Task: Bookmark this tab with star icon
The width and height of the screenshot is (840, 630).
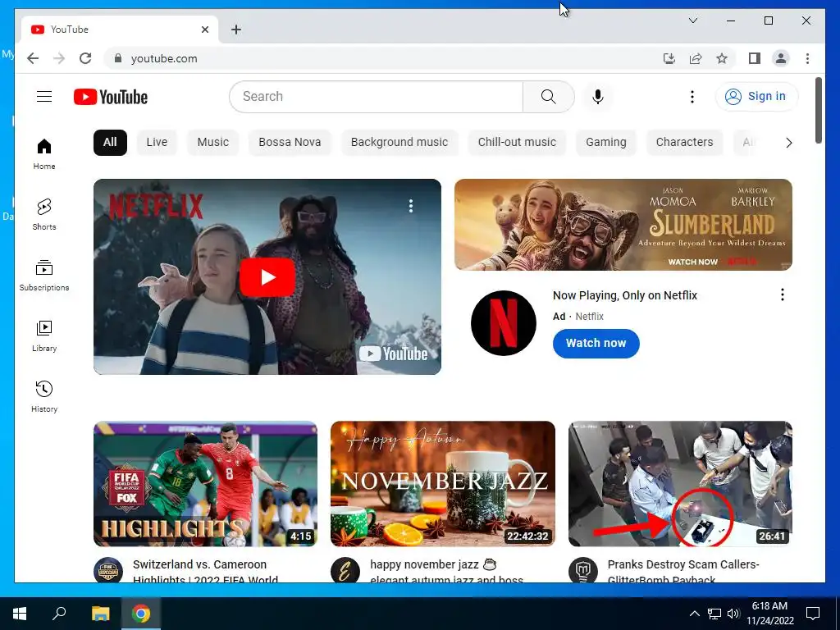Action: [x=722, y=58]
